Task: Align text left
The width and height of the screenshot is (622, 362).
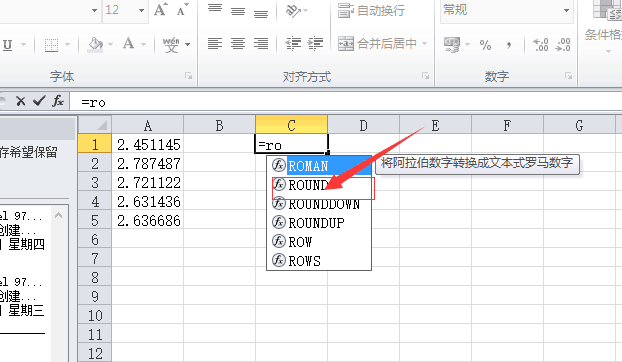Action: pos(215,43)
